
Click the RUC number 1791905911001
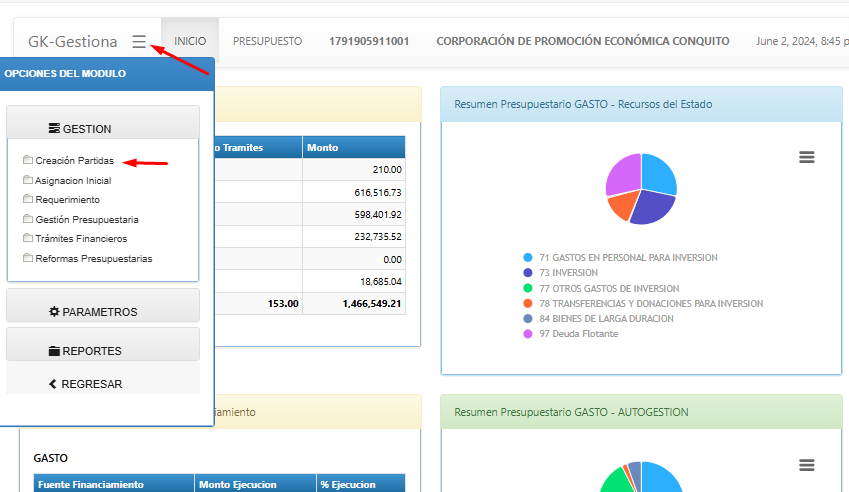[x=369, y=41]
